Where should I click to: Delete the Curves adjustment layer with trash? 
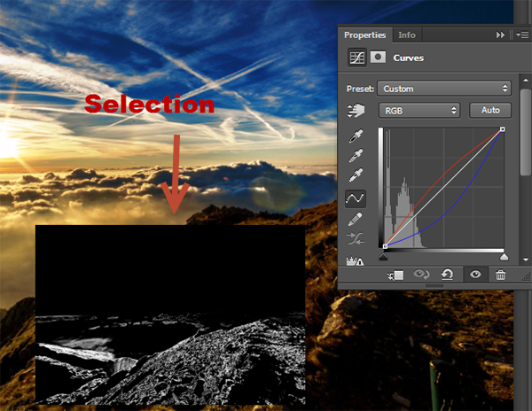[x=501, y=275]
